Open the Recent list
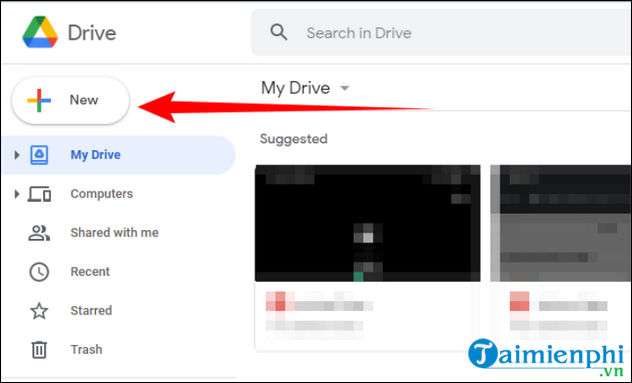 click(90, 272)
